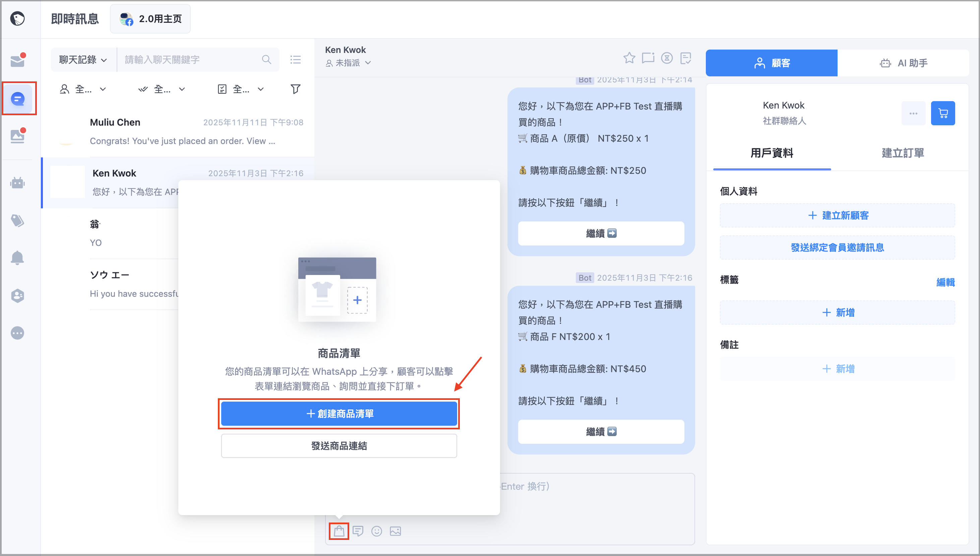Open the ソウ エー conversation
Viewport: 980px width, 556px height.
(110, 284)
